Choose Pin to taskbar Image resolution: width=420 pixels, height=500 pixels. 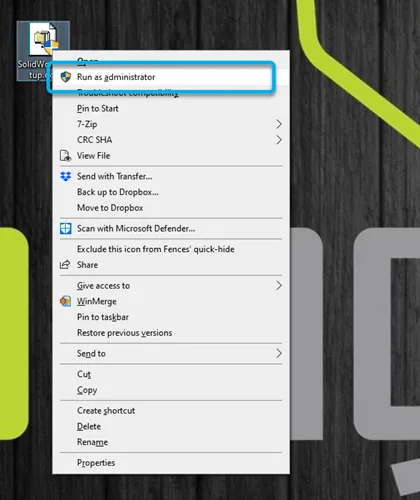click(103, 317)
